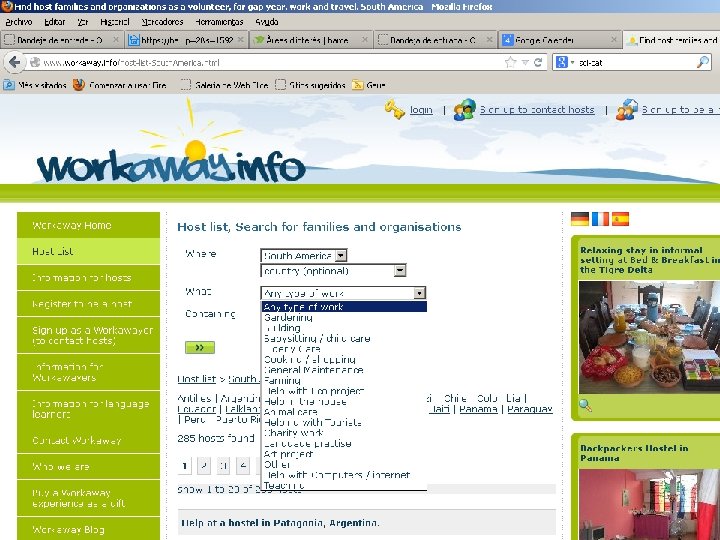Open the Ayuda menu
Image resolution: width=720 pixels, height=540 pixels.
point(267,22)
